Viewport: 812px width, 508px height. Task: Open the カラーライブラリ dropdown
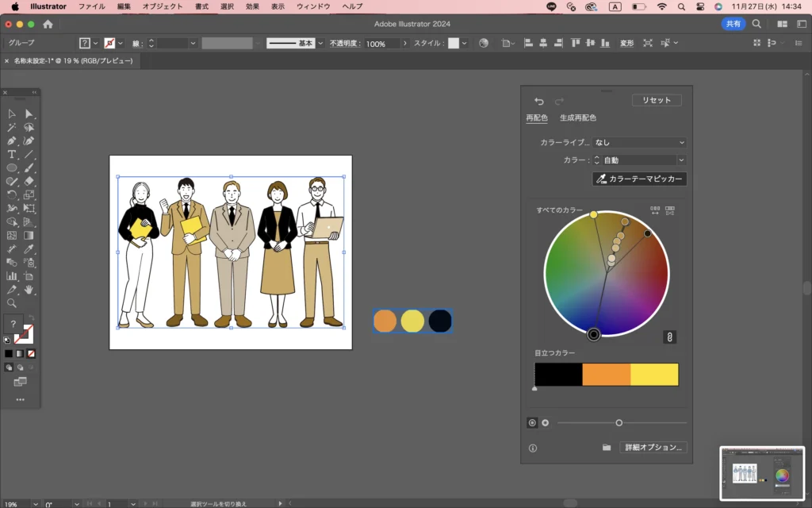pos(639,143)
